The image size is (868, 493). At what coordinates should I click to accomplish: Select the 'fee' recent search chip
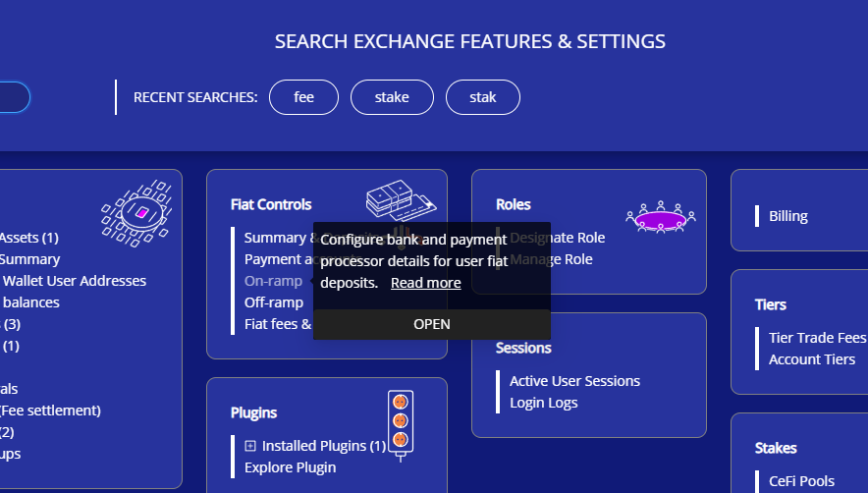pos(304,97)
